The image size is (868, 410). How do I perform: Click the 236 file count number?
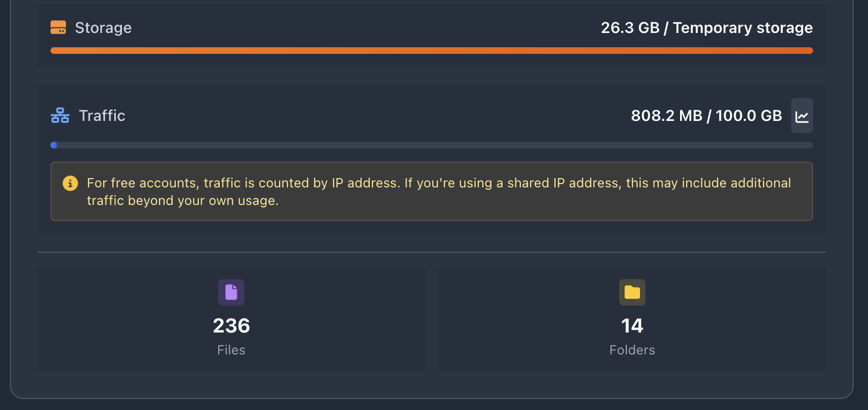coord(231,326)
